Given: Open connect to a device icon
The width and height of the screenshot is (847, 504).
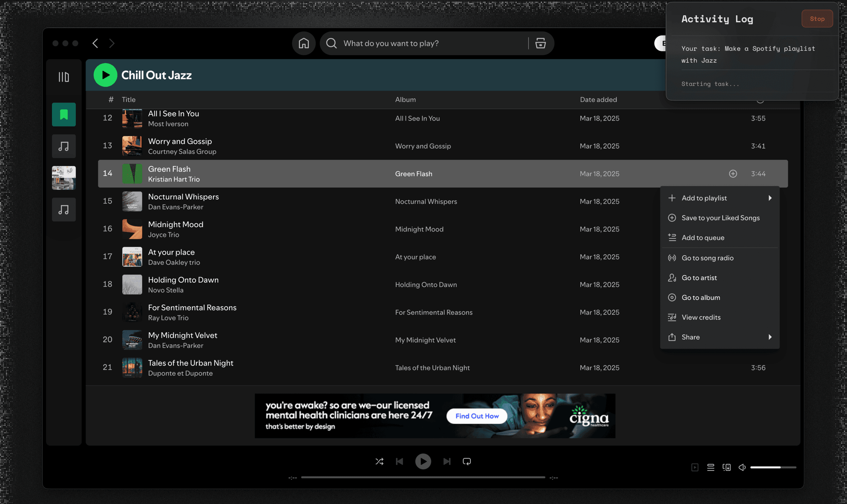Looking at the screenshot, I should tap(726, 467).
